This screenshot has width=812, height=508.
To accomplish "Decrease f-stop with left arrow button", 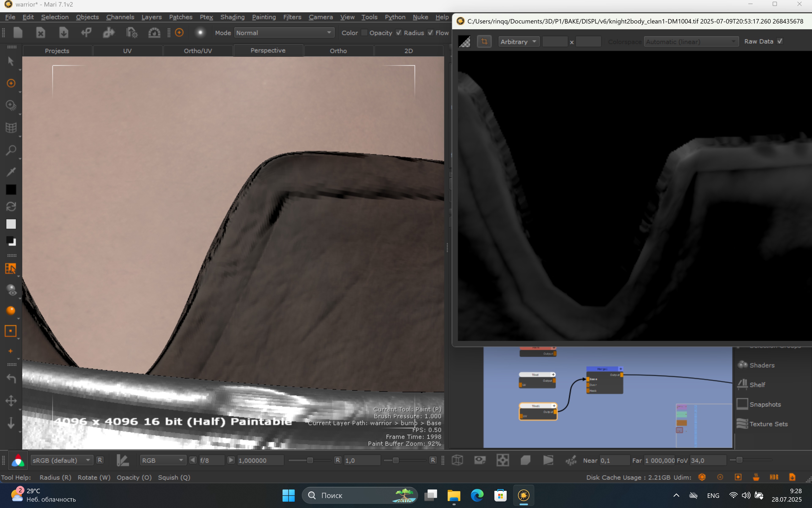I will tap(193, 460).
